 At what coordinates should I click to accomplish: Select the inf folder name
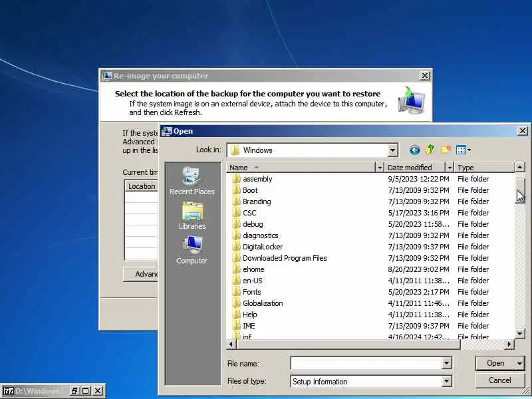point(247,336)
